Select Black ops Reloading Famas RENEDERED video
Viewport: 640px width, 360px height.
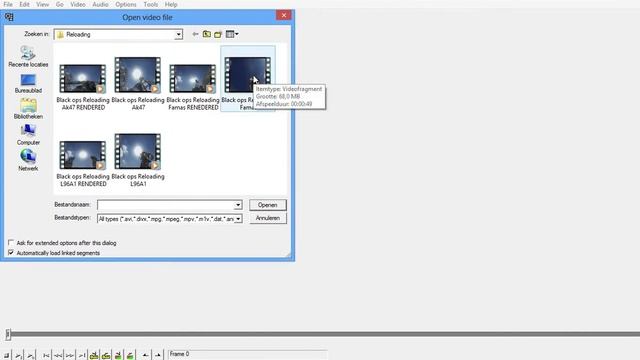click(x=193, y=87)
